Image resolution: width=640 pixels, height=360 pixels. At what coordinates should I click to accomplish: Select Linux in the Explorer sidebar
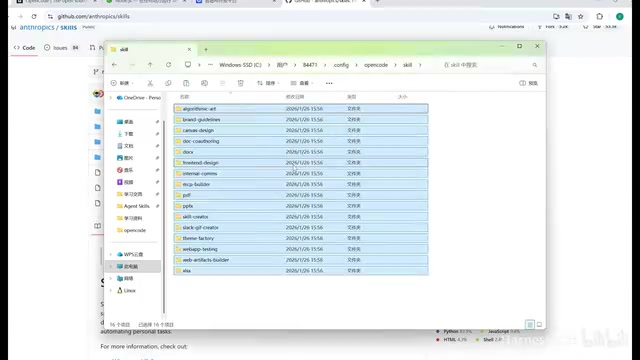coord(126,291)
